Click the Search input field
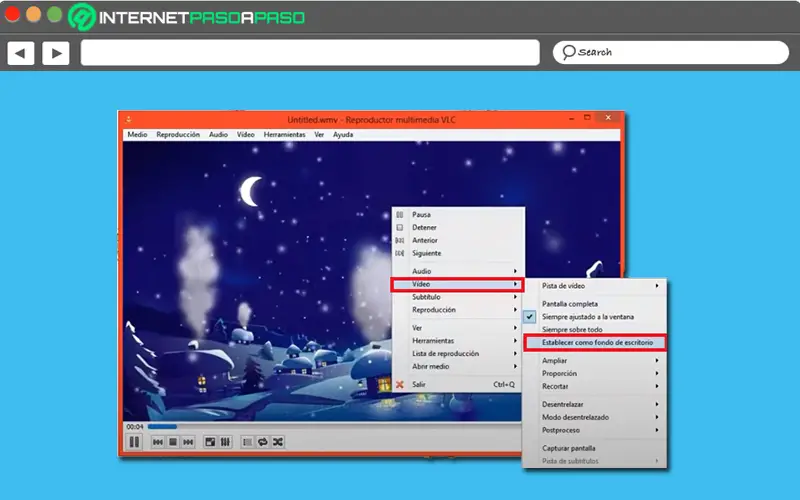This screenshot has width=800, height=500. tap(670, 53)
